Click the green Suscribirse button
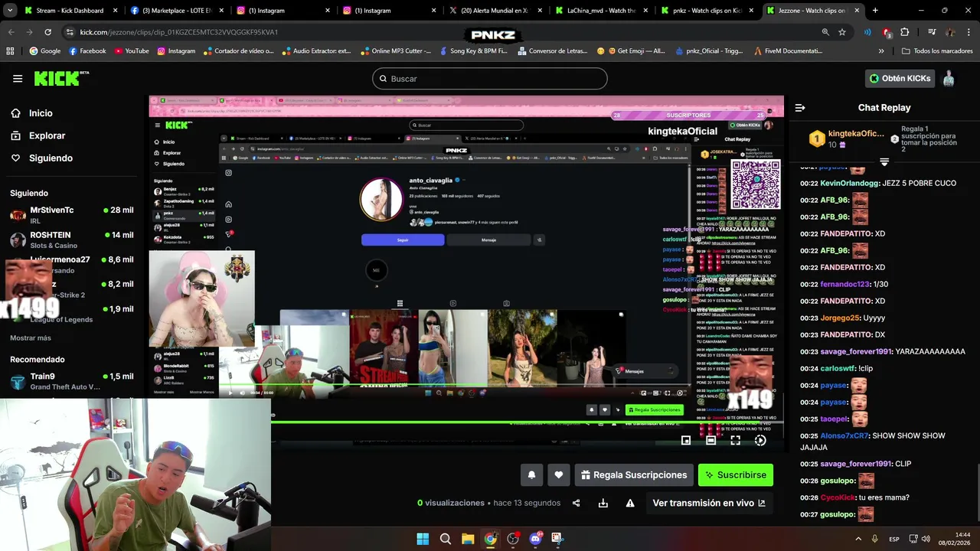Screen dimensions: 980x551 [736, 475]
